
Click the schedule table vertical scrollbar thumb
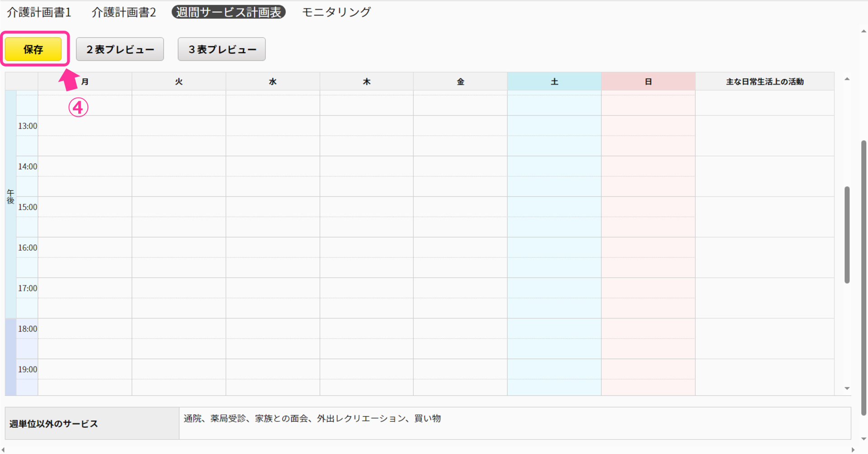847,235
